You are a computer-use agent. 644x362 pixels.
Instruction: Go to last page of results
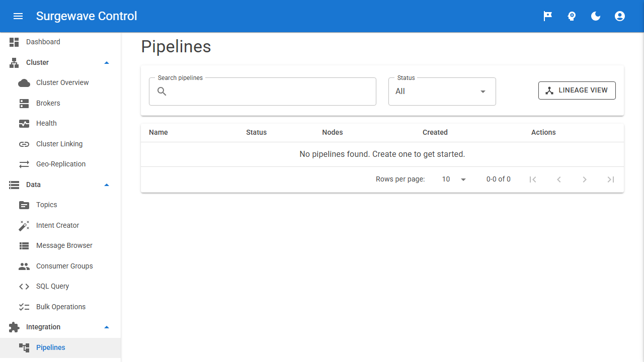click(x=611, y=179)
